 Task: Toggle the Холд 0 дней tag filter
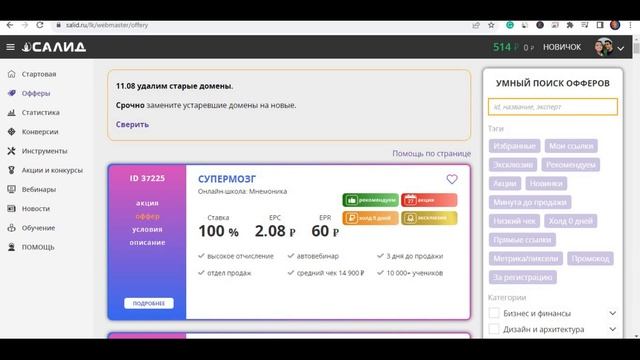coord(571,221)
